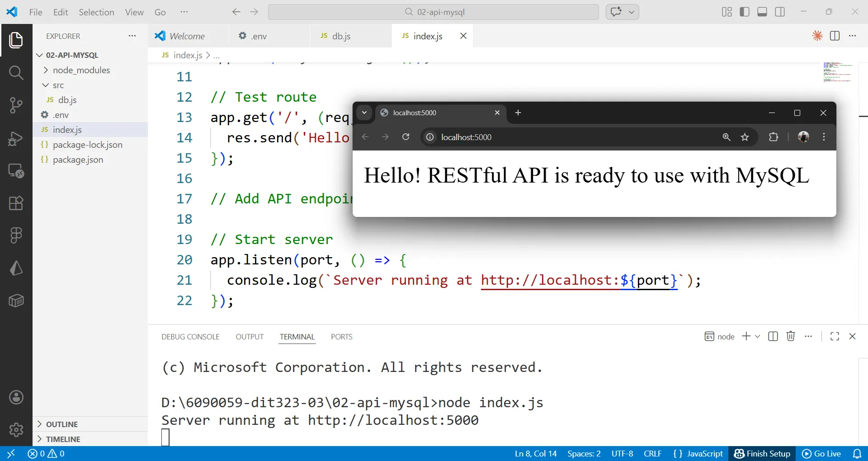Click the editor minimap thumbnail
The width and height of the screenshot is (868, 461).
[837, 71]
